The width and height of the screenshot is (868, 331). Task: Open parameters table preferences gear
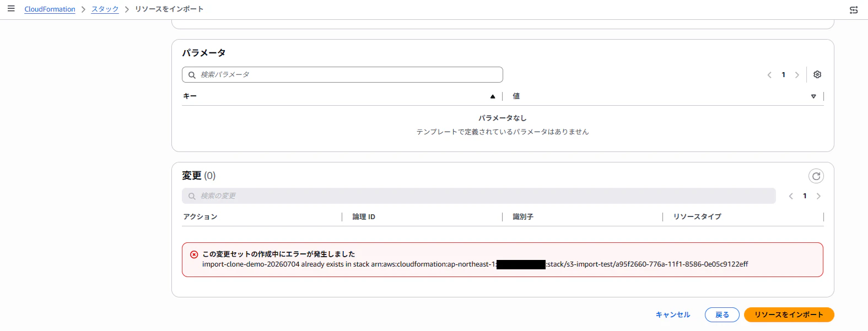click(817, 74)
